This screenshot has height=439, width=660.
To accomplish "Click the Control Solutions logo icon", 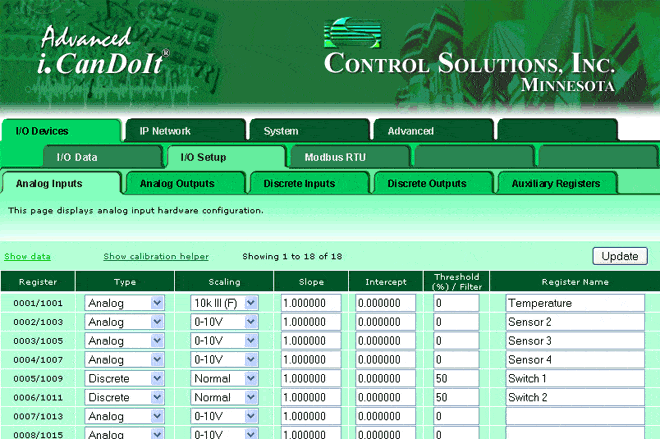I will point(352,33).
